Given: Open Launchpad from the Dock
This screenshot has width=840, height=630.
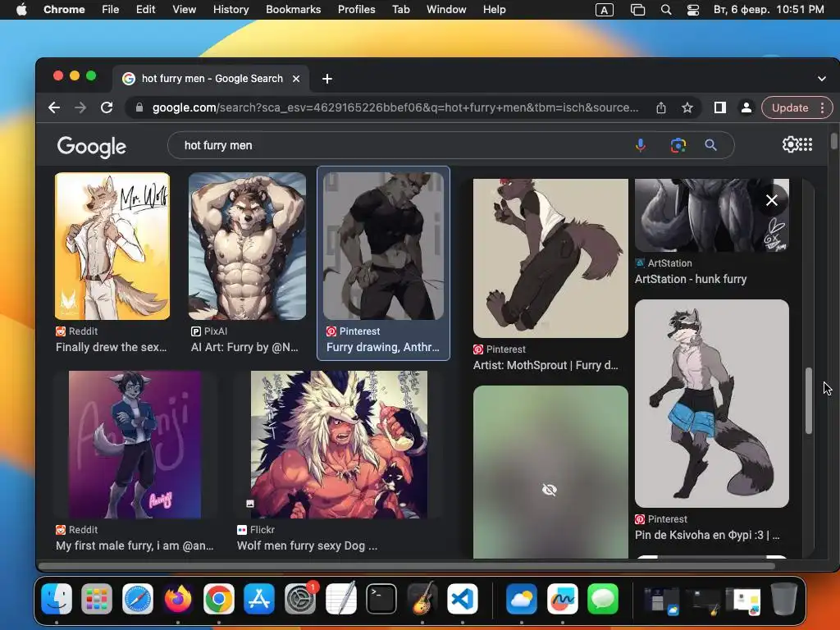Looking at the screenshot, I should click(x=97, y=598).
